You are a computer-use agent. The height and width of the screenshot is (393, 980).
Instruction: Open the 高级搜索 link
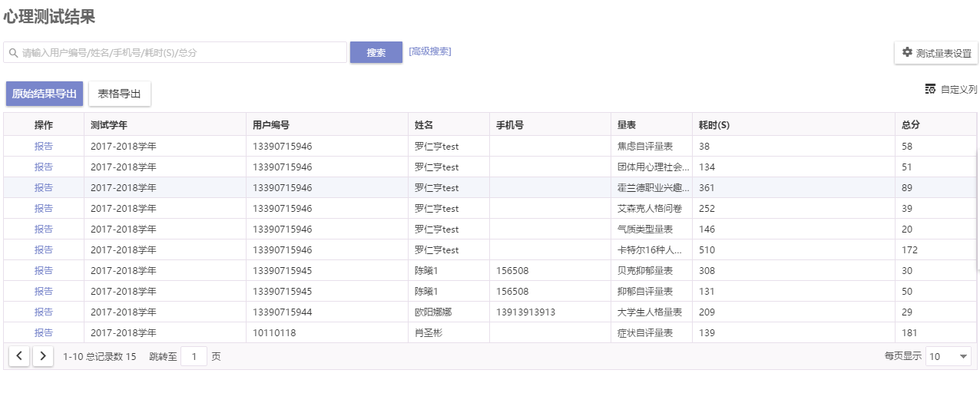[x=430, y=51]
